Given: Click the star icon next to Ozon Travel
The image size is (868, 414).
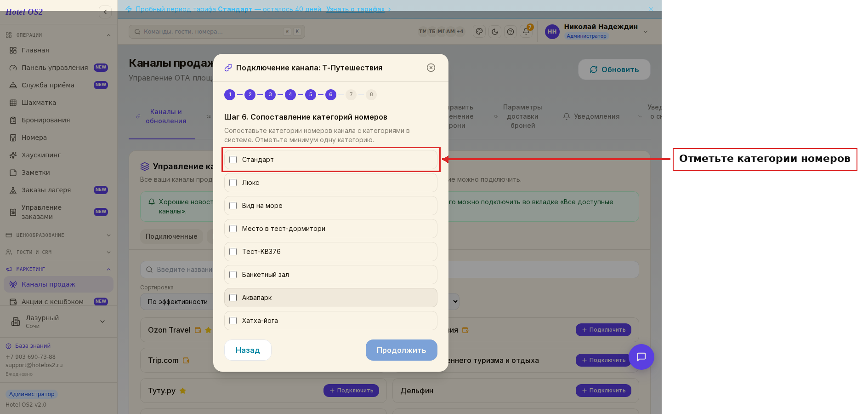Looking at the screenshot, I should coord(208,330).
